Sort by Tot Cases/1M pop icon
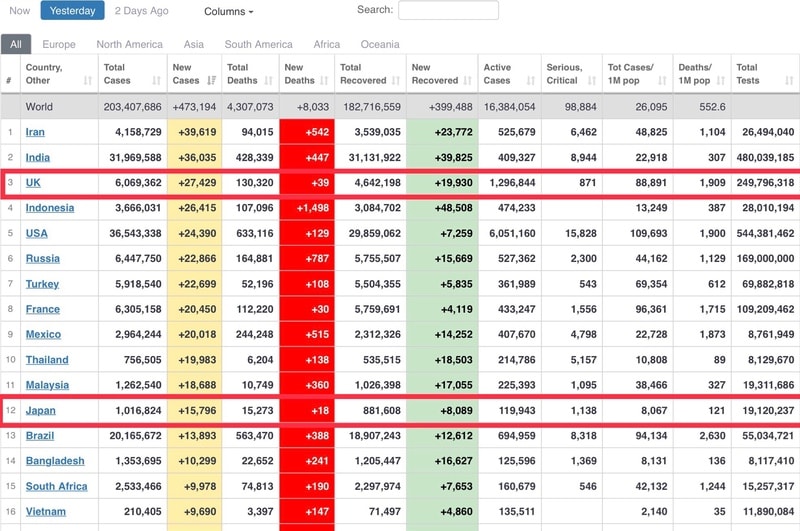This screenshot has height=531, width=800. tap(663, 81)
